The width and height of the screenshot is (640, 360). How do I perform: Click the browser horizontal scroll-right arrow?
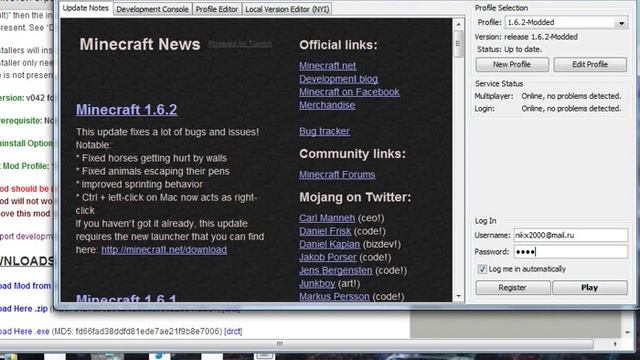pyautogui.click(x=615, y=344)
